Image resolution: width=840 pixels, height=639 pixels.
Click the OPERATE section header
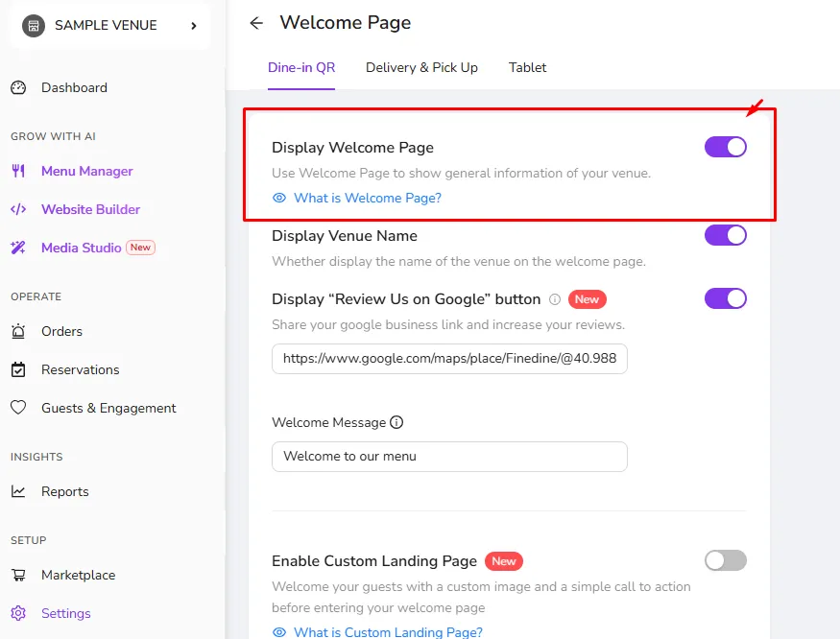pyautogui.click(x=36, y=296)
